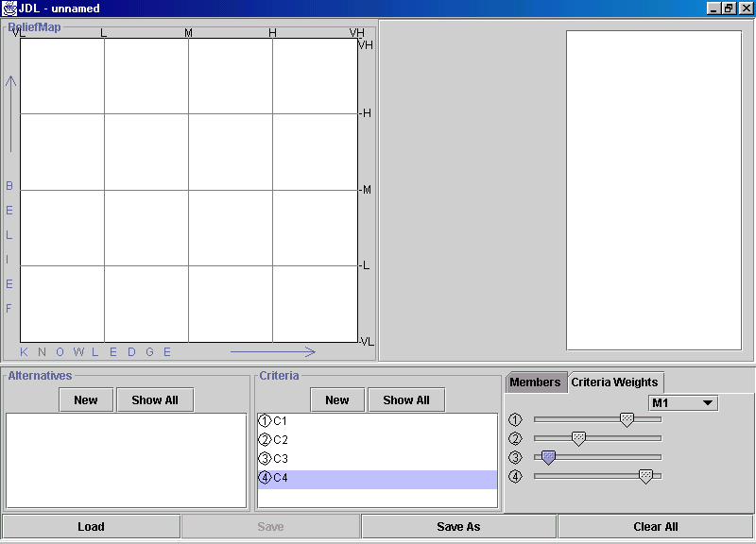Click the circled 1 icon beside C1

pyautogui.click(x=265, y=420)
